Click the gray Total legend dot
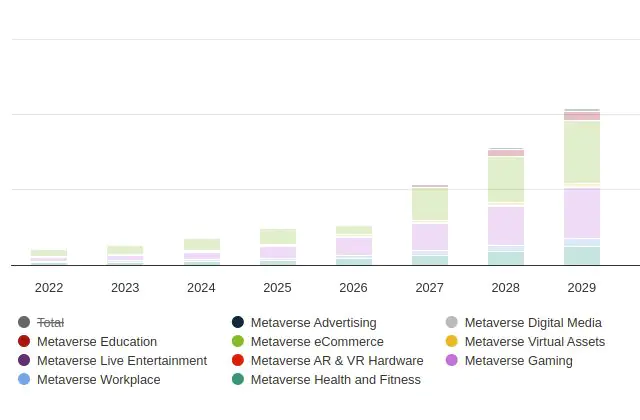Image resolution: width=640 pixels, height=420 pixels. [24, 323]
